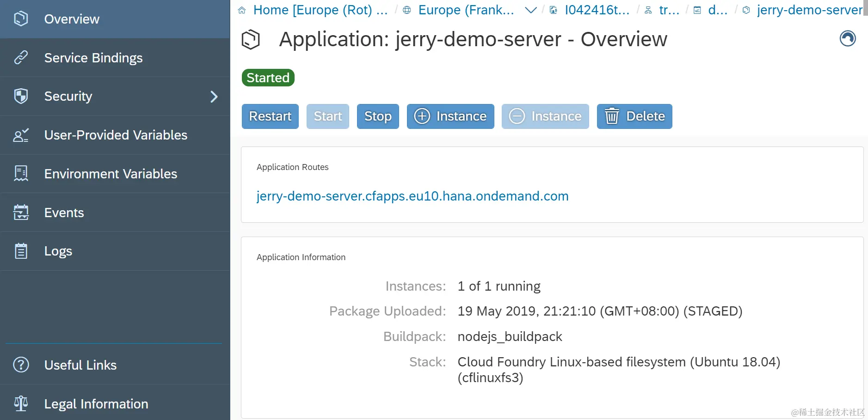Viewport: 868px width, 420px height.
Task: Click the globe icon beside Europe (Frank...)
Action: [x=407, y=9]
